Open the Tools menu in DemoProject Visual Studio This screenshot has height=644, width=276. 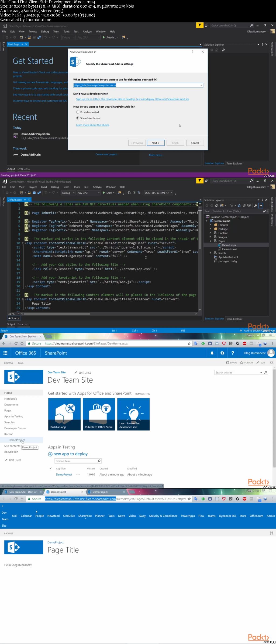(x=77, y=187)
